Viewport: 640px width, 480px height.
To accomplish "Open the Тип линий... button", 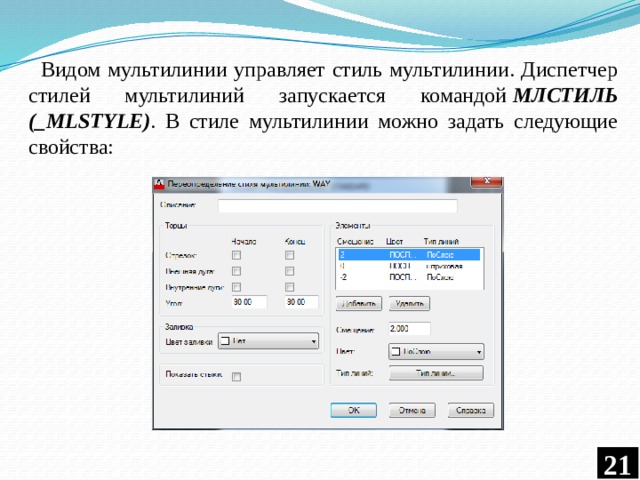I will tap(436, 373).
